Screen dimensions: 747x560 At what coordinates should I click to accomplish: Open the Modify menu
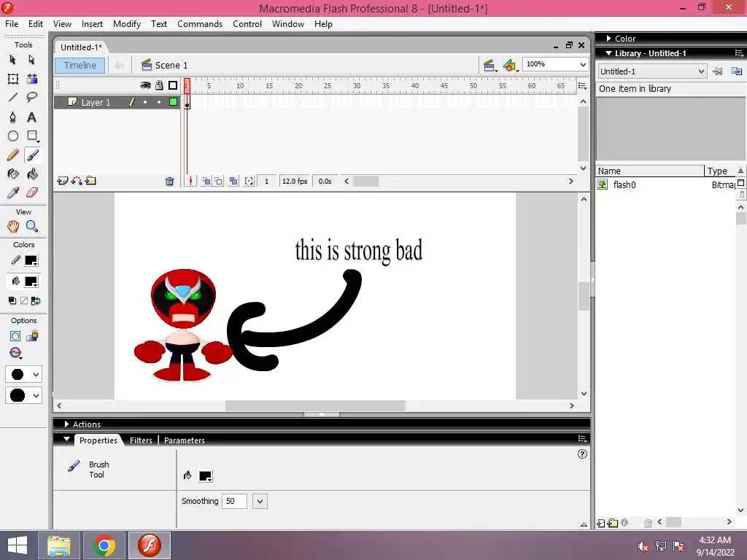[127, 24]
